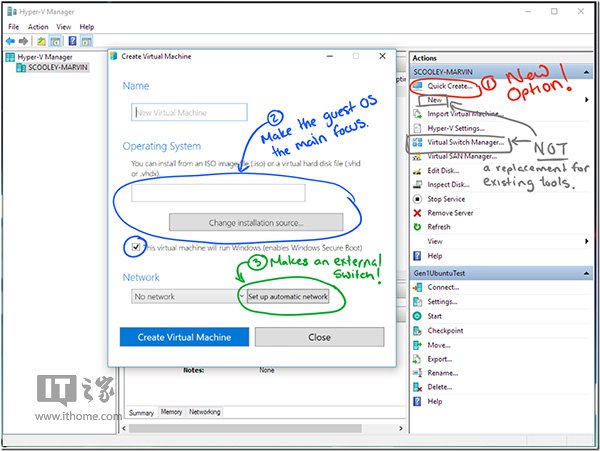The height and width of the screenshot is (451, 600).
Task: Click the red Remove Server icon
Action: 417,213
